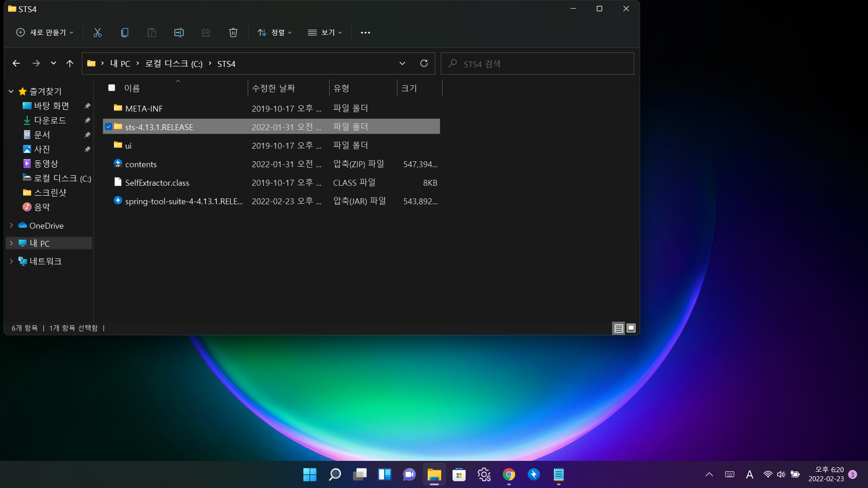
Task: Uncheck the sts-4.13.1.RELEASE folder checkbox
Action: click(x=108, y=127)
